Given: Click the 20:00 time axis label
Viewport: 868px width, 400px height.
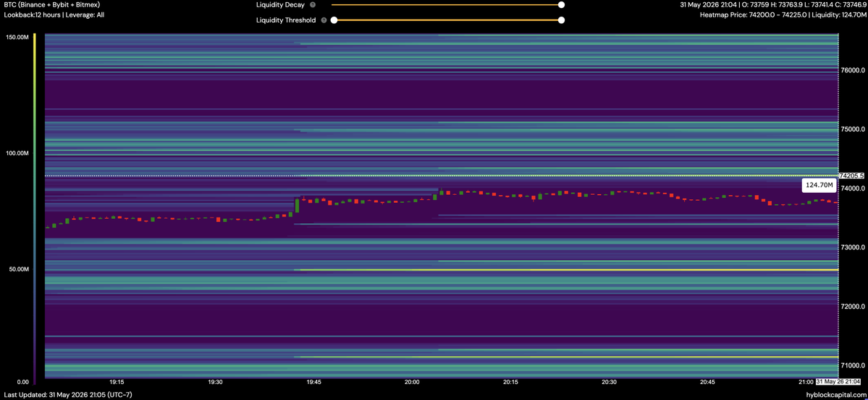Looking at the screenshot, I should [412, 383].
